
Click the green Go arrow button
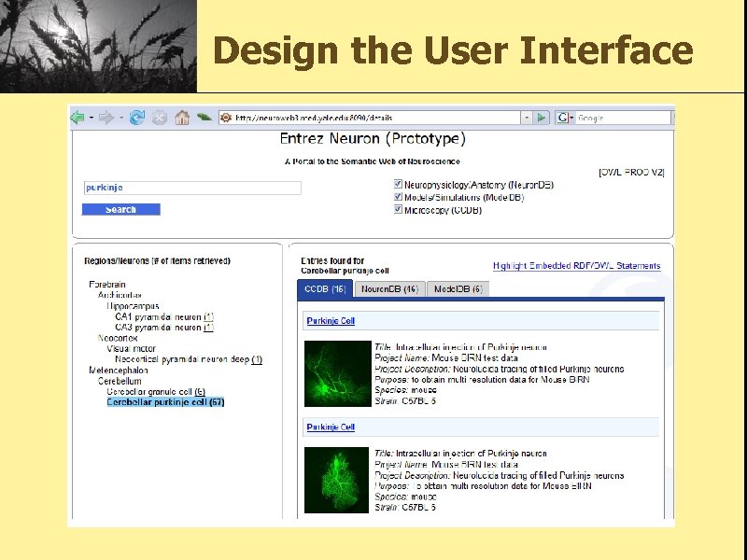point(542,118)
